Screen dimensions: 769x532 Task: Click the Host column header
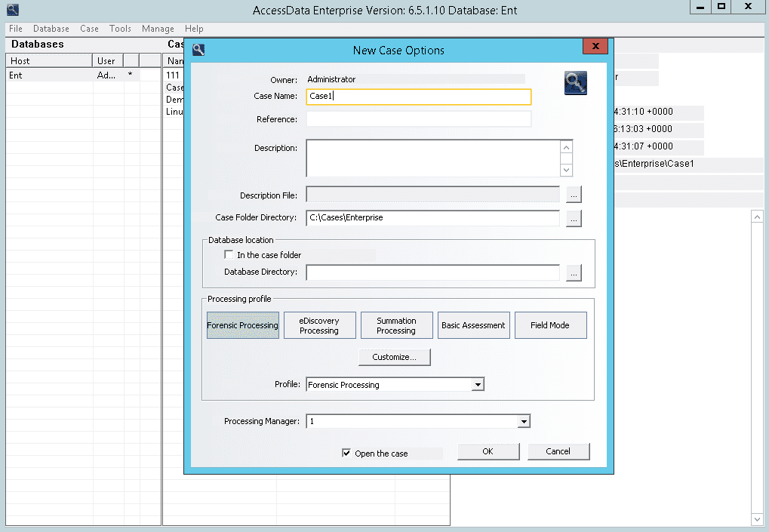coord(49,61)
